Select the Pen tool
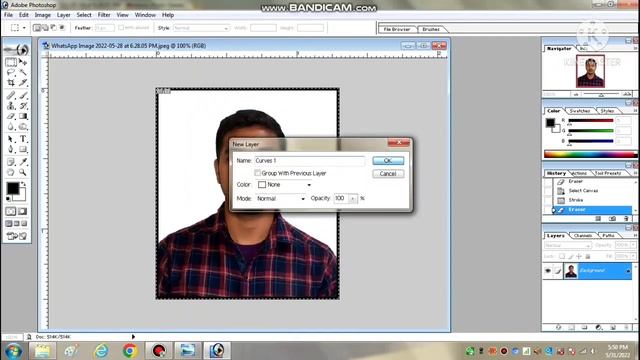The image size is (640, 360). 11,149
